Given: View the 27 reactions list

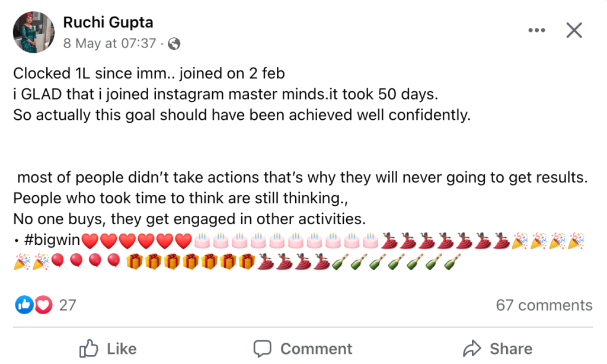Looking at the screenshot, I should [68, 305].
